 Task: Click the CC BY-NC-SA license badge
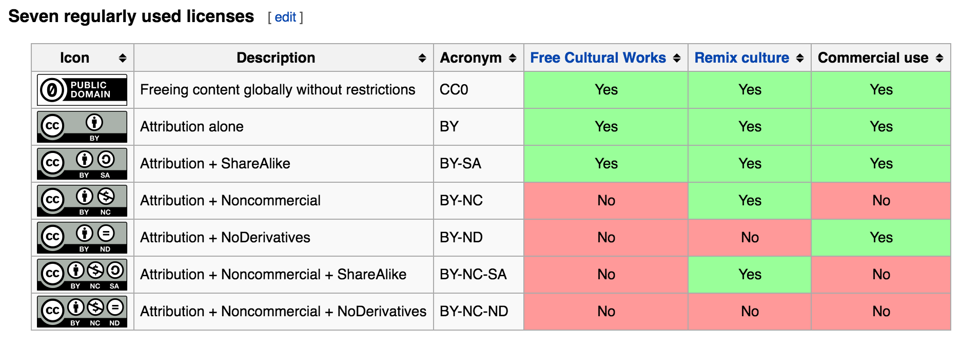(x=82, y=275)
